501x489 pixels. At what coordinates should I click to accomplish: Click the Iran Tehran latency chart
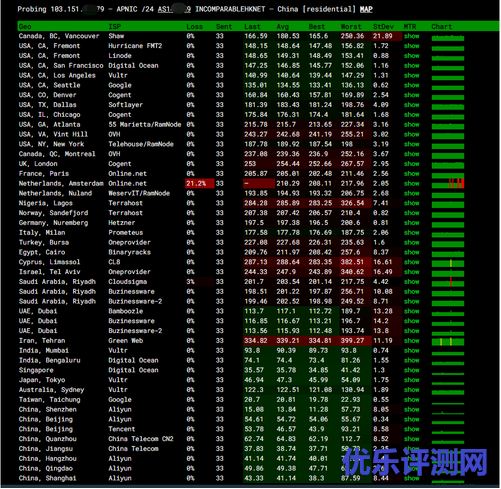(448, 341)
